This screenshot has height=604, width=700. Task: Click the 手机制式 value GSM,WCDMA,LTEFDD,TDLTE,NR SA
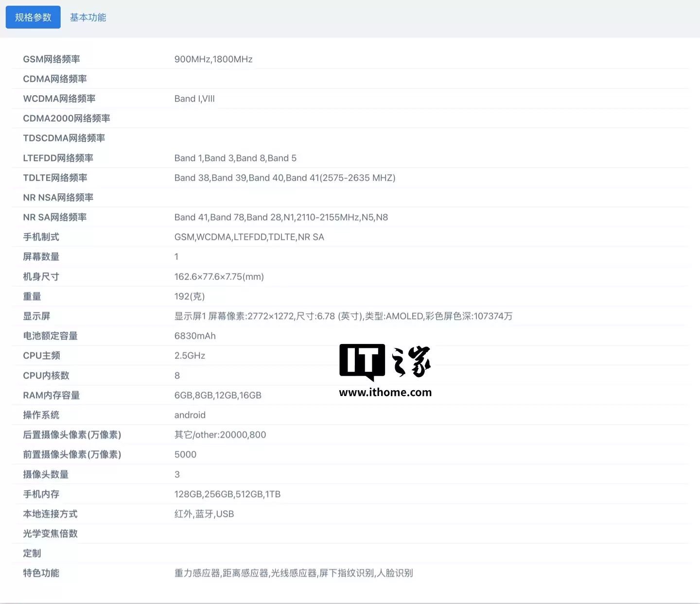click(x=250, y=237)
